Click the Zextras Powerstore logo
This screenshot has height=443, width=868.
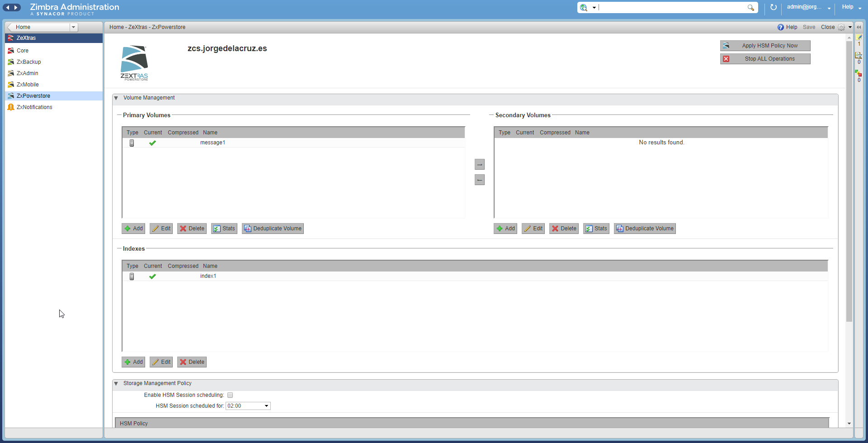134,63
